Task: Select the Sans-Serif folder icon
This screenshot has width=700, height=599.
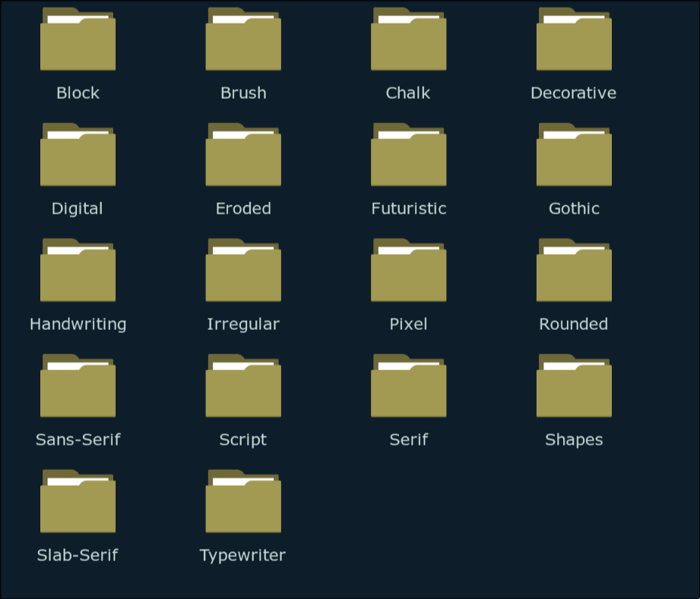Action: [x=78, y=385]
